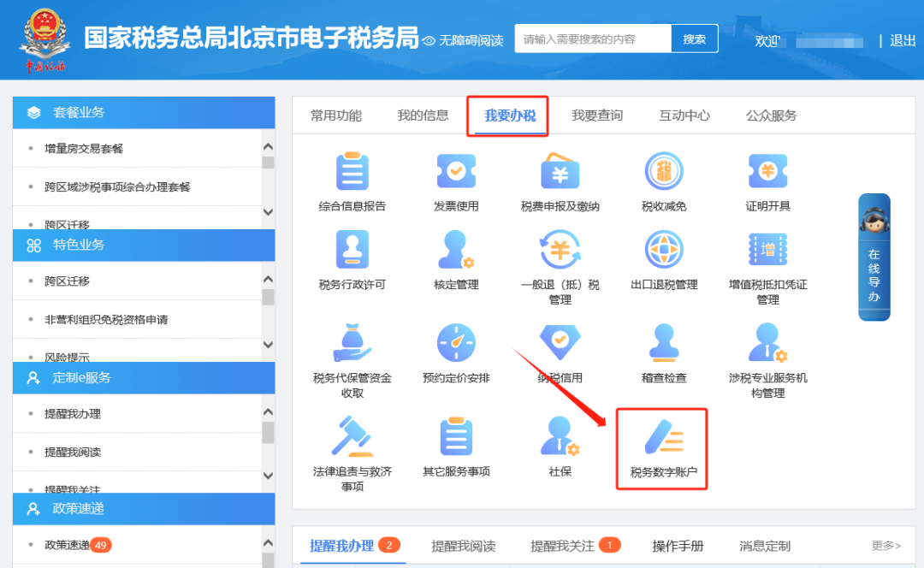Open 纳税信用 shield icon
924x568 pixels.
pos(560,343)
